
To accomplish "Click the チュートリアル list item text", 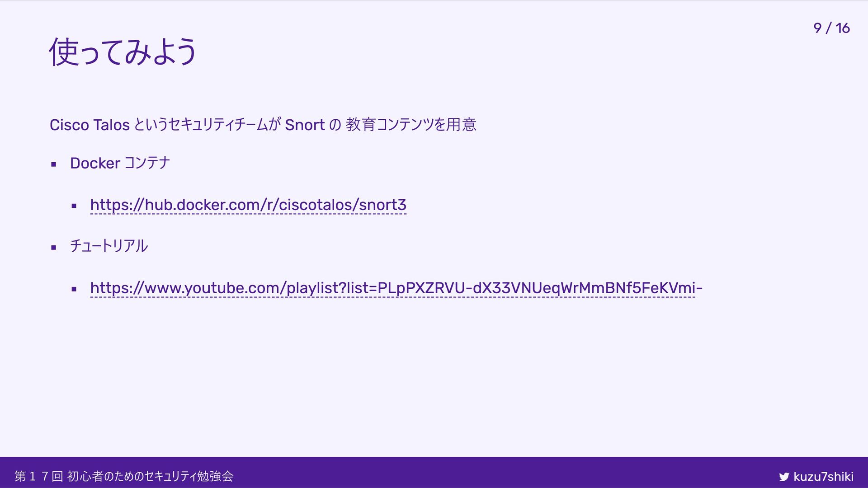I will point(109,246).
